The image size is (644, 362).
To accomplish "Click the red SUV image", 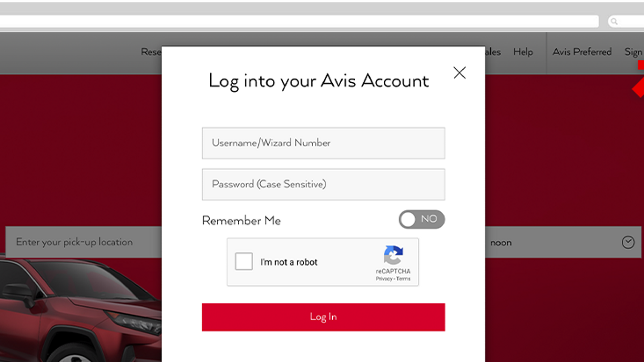I will pyautogui.click(x=80, y=311).
